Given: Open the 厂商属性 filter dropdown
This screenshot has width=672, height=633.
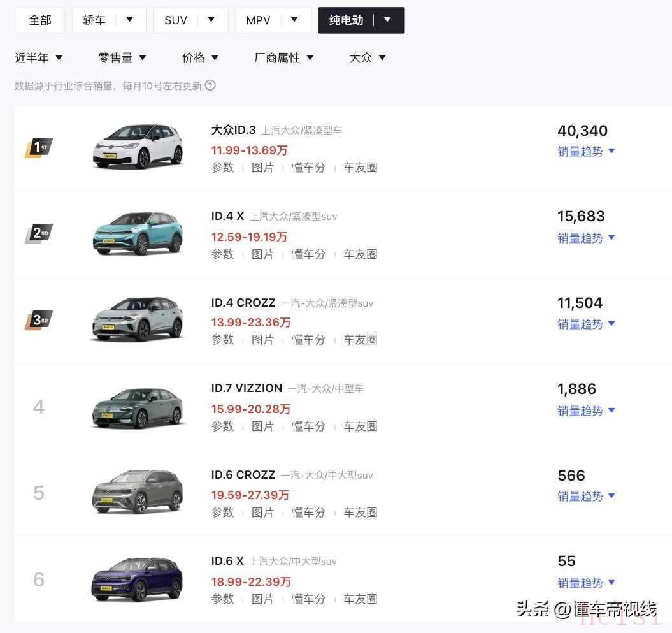Looking at the screenshot, I should pyautogui.click(x=283, y=57).
